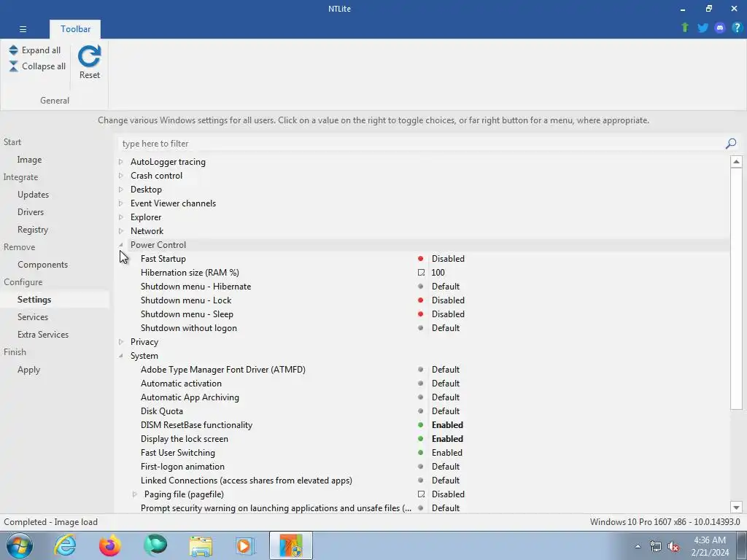Click in the filter text field
The image size is (747, 560).
pos(422,144)
